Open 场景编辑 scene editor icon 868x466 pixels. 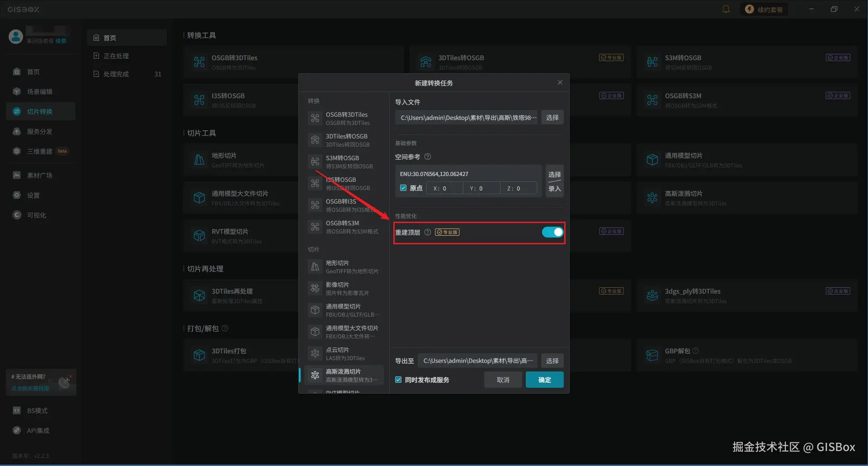pos(17,91)
